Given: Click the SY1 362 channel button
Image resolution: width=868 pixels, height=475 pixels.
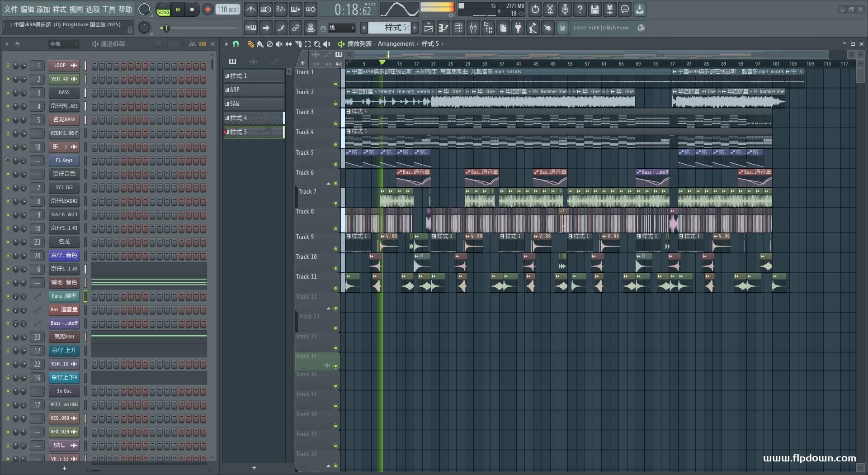Looking at the screenshot, I should tap(64, 188).
